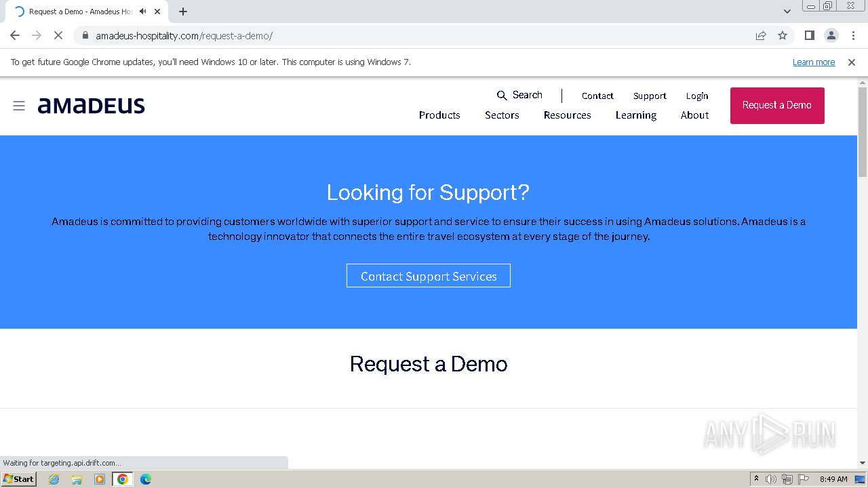The height and width of the screenshot is (488, 868).
Task: Open Microsoft Edge from the taskbar
Action: tap(146, 479)
